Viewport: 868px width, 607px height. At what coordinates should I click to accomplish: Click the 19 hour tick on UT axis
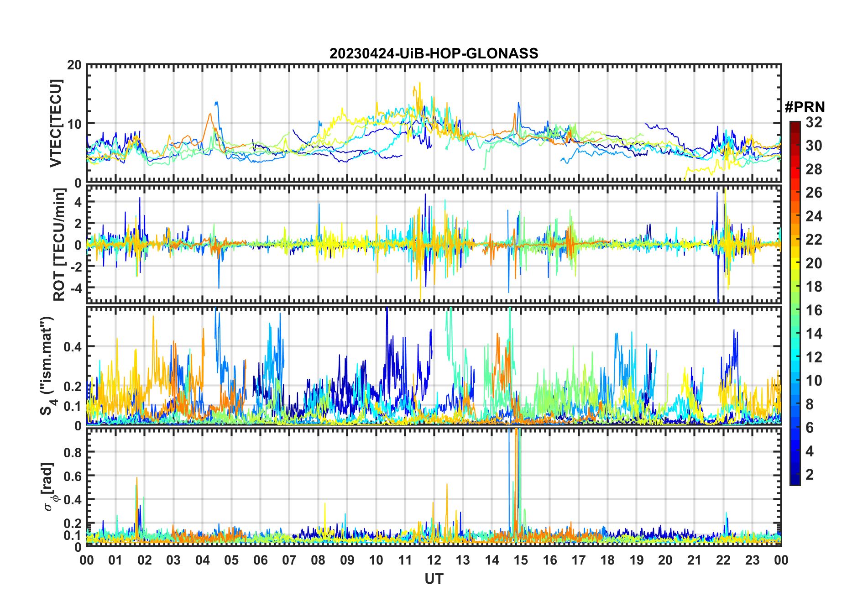coord(637,560)
